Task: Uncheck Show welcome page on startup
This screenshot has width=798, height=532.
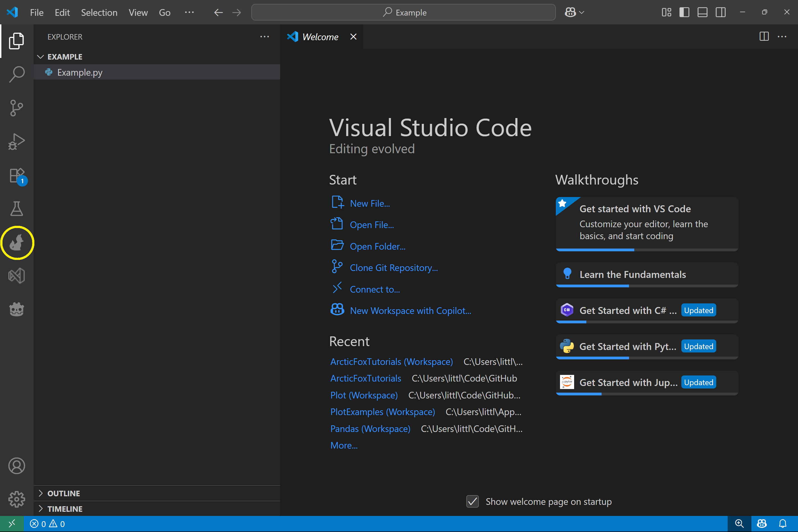Action: (472, 502)
